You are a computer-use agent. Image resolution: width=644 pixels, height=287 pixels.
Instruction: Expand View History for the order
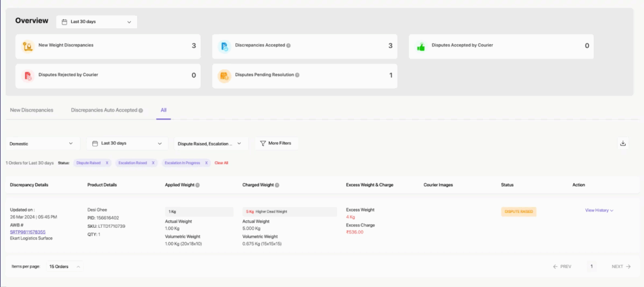599,210
